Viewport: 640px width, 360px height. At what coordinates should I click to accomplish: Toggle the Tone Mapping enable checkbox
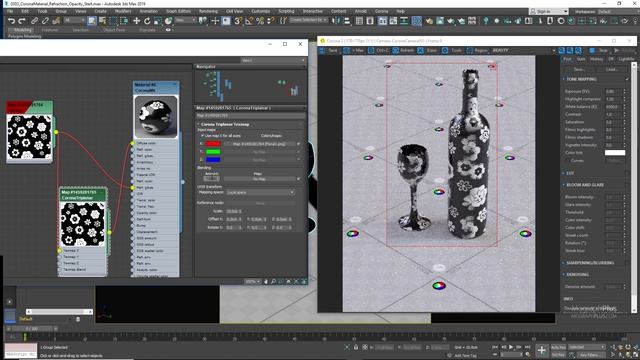click(627, 79)
